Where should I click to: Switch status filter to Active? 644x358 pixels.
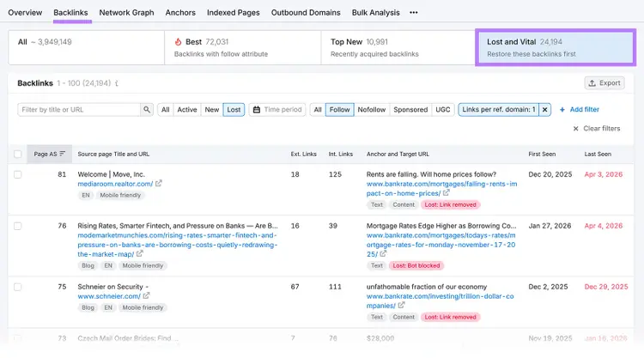(187, 110)
